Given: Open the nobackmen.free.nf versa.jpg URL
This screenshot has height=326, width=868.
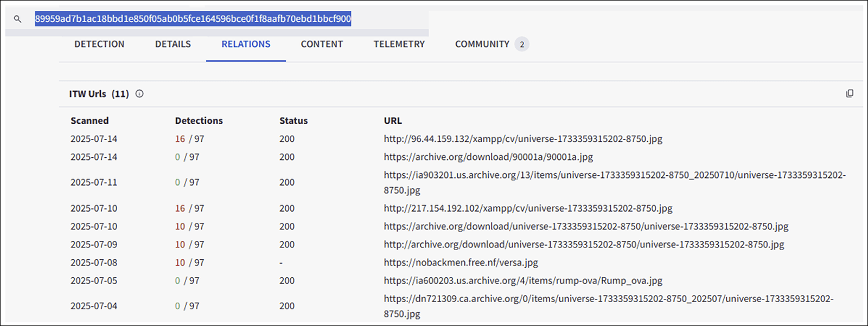Looking at the screenshot, I should pyautogui.click(x=461, y=263).
